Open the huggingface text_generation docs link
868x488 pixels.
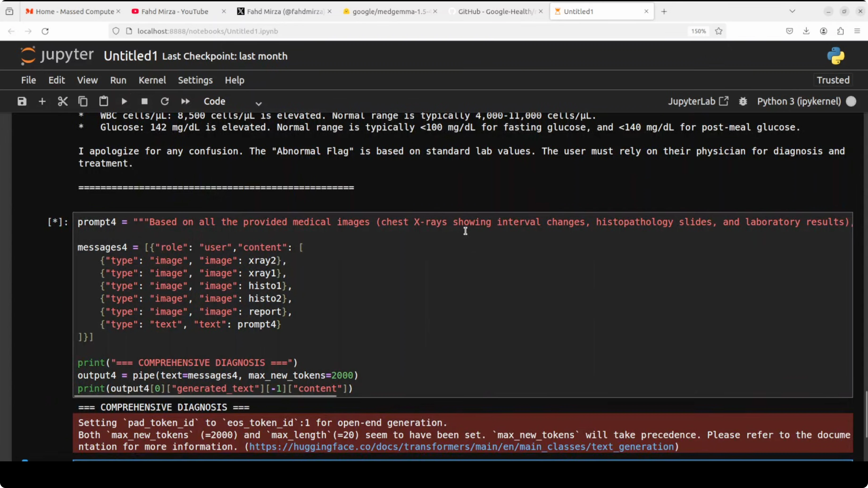[x=461, y=447]
